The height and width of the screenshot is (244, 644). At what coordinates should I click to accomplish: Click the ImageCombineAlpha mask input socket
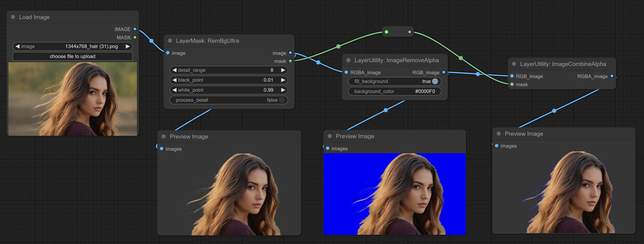point(512,84)
